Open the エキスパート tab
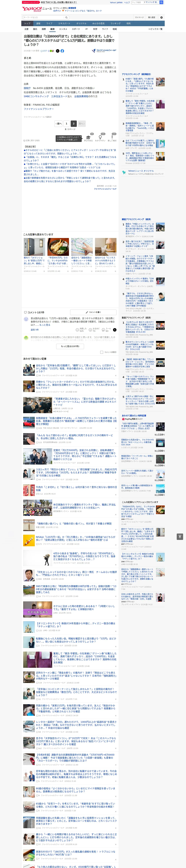This screenshot has width=186, height=868. tap(64, 24)
